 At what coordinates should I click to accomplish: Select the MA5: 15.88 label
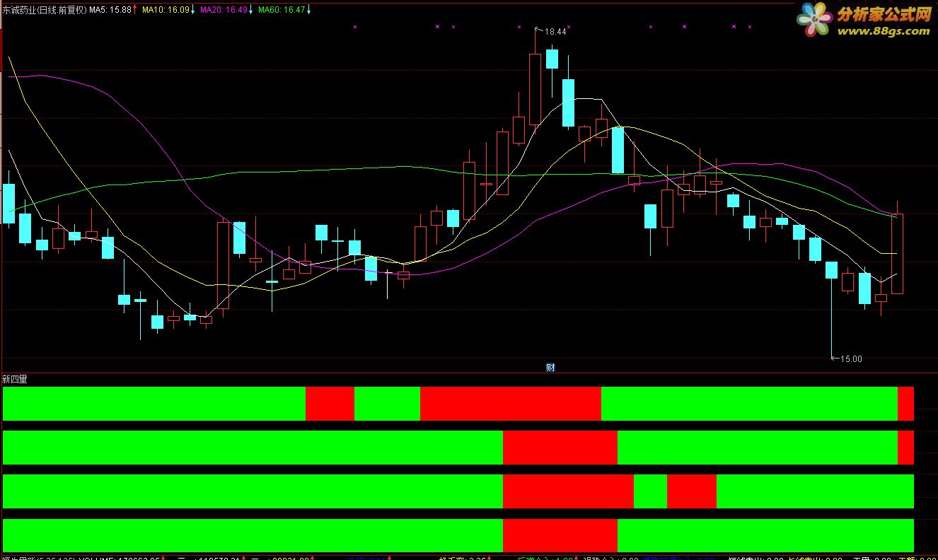click(110, 10)
